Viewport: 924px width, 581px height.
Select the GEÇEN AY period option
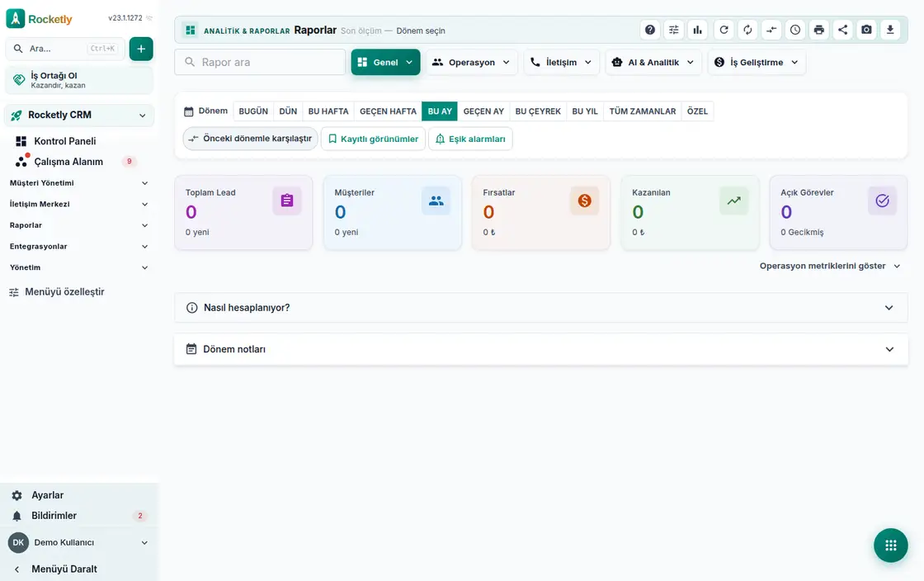coord(483,111)
